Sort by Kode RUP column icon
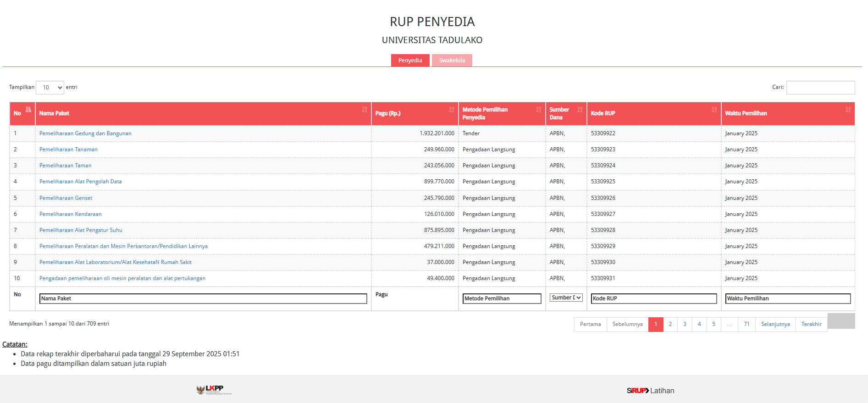868x403 pixels. (714, 110)
